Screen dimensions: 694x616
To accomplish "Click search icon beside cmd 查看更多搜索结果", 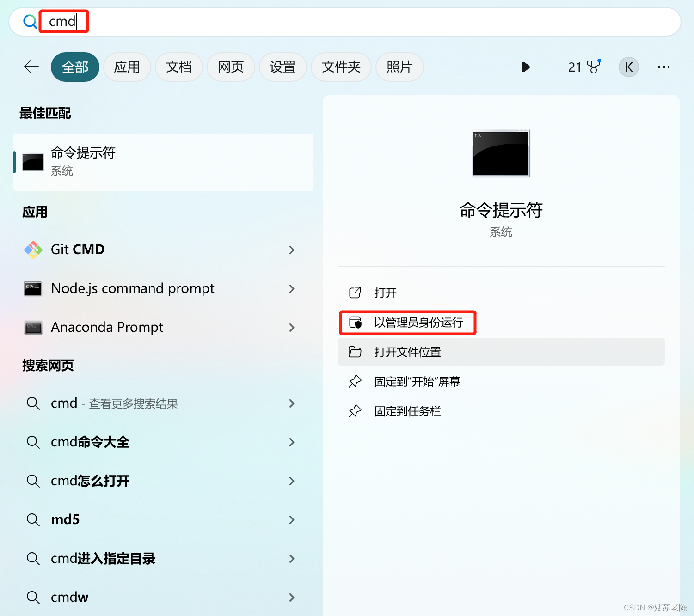I will [x=33, y=403].
